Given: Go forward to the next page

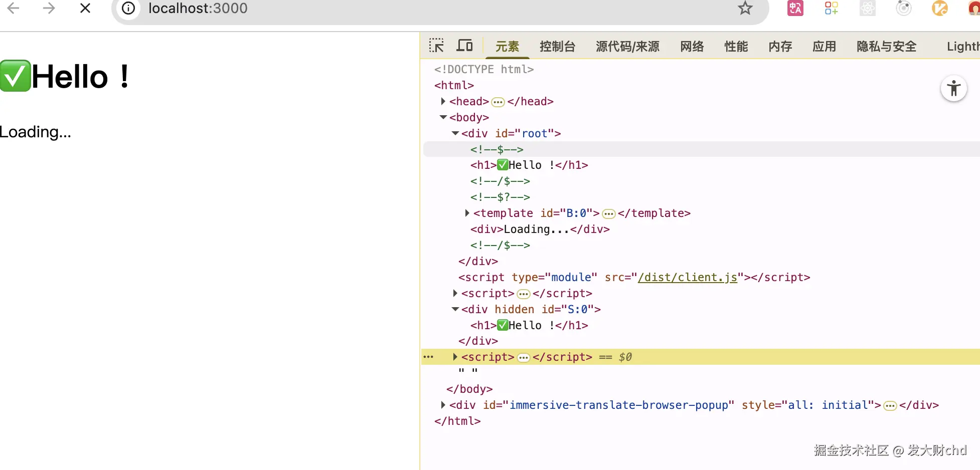Looking at the screenshot, I should (x=49, y=8).
